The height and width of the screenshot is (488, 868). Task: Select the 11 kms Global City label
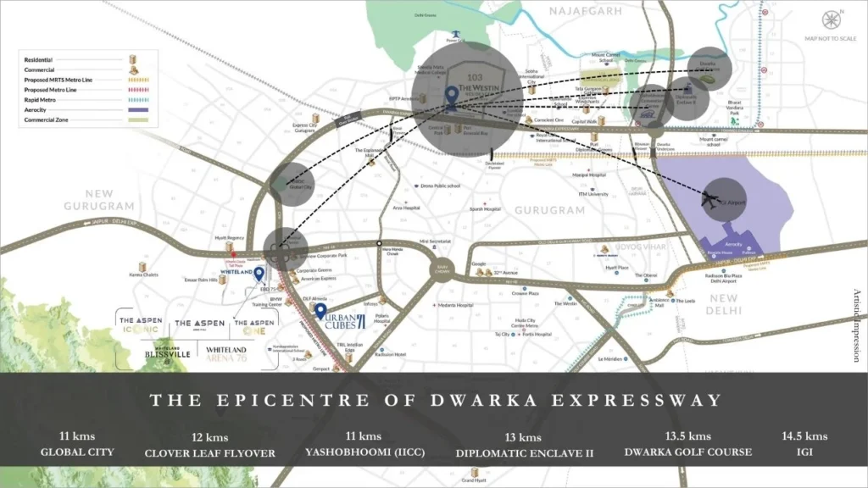click(x=77, y=445)
